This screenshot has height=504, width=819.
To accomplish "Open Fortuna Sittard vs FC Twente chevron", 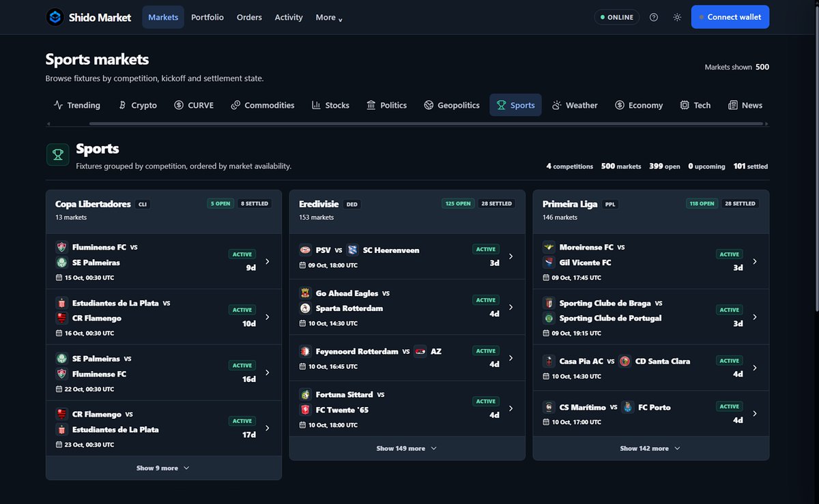I will 511,409.
